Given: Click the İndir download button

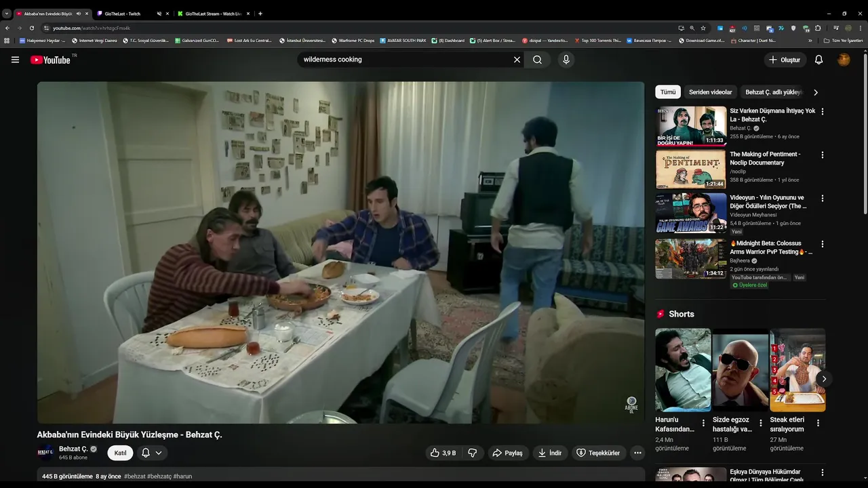Looking at the screenshot, I should coord(550,453).
